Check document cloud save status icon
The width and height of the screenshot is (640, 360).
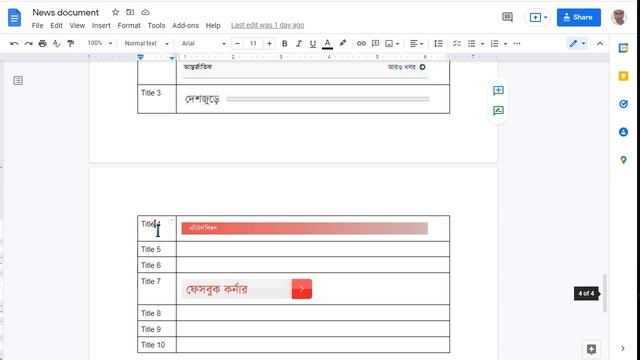[x=145, y=12]
